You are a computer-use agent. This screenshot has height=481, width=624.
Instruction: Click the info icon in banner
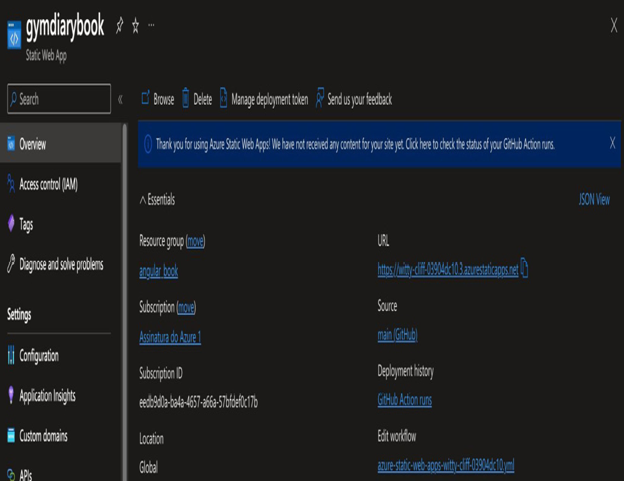(x=148, y=144)
